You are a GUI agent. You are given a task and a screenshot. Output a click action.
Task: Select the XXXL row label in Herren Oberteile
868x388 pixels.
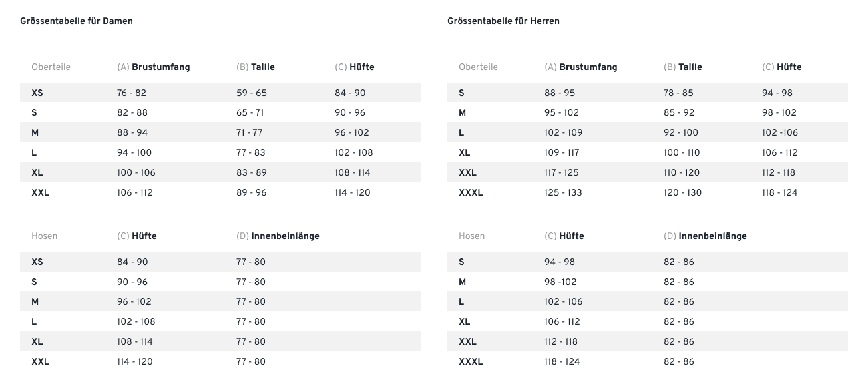tap(471, 193)
